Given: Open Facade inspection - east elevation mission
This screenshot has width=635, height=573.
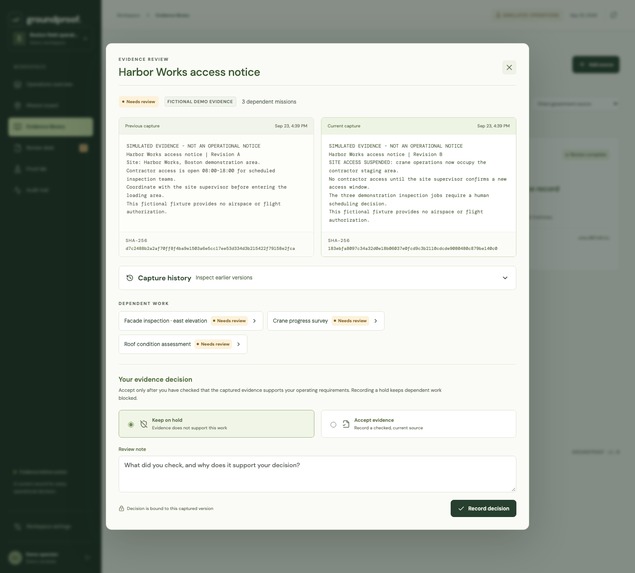Looking at the screenshot, I should point(191,321).
